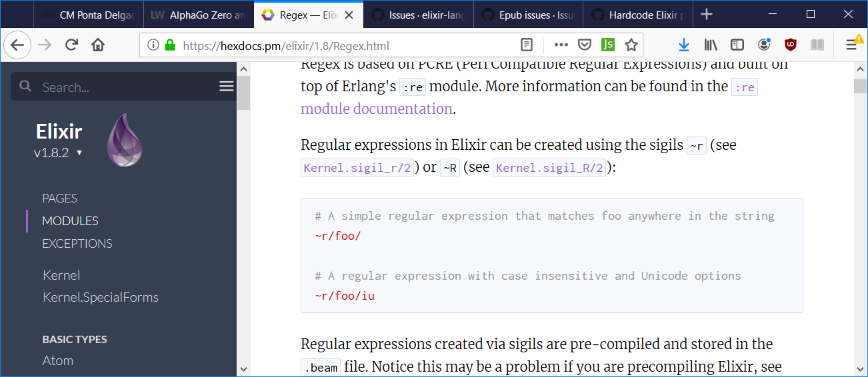Viewport: 868px width, 377px height.
Task: Click the sidebar scrollbar down arrow
Action: click(243, 369)
